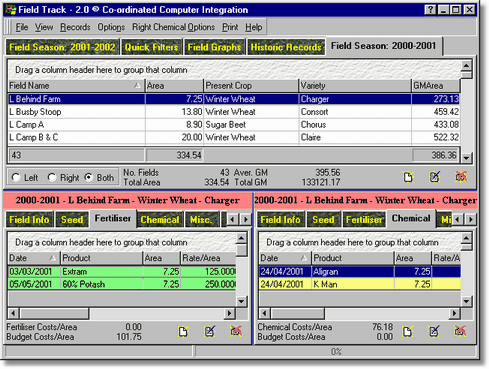Sort by Field Name column header
The height and width of the screenshot is (369, 489).
[76, 86]
